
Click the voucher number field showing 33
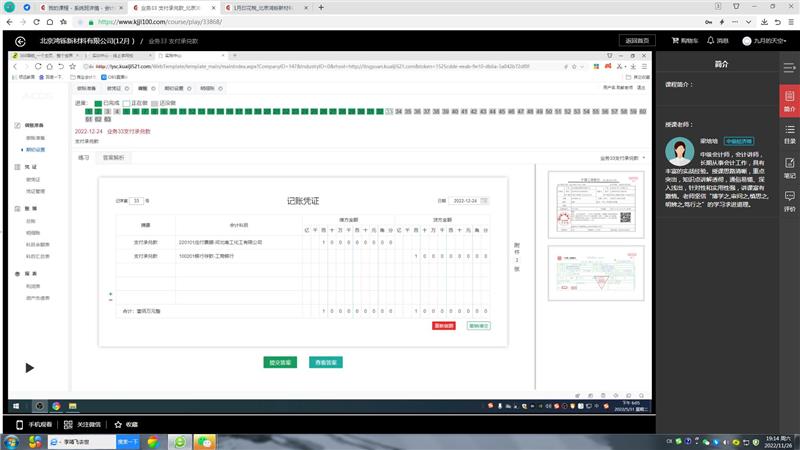coord(138,200)
